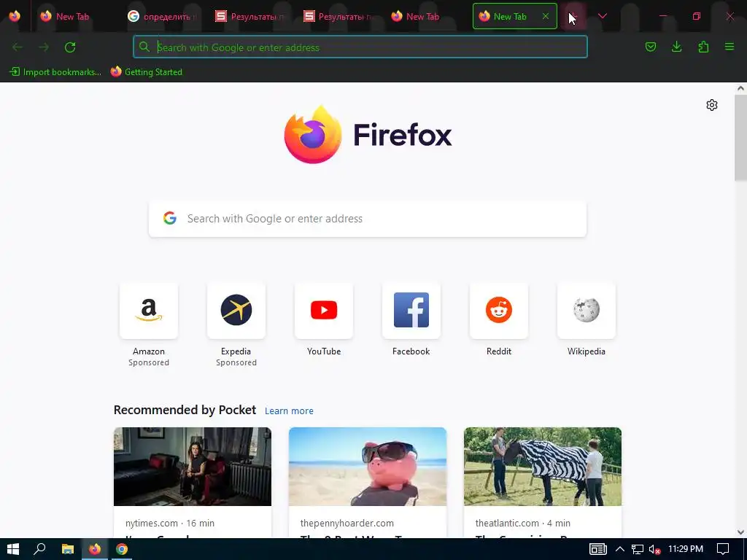
Task: Open the notification center icon
Action: tap(723, 549)
